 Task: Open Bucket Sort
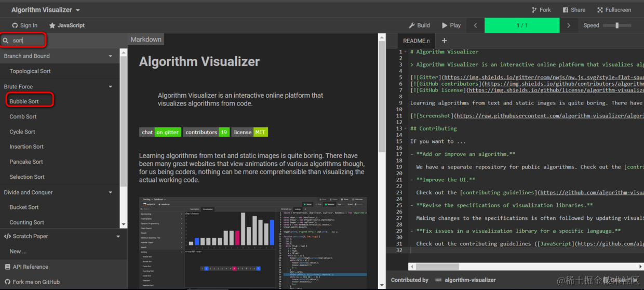(24, 207)
